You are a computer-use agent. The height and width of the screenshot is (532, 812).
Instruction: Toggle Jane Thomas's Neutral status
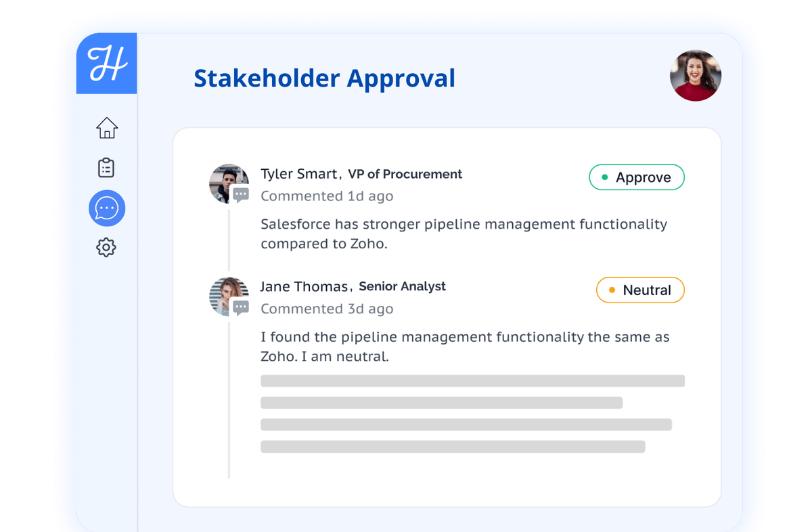coord(640,290)
